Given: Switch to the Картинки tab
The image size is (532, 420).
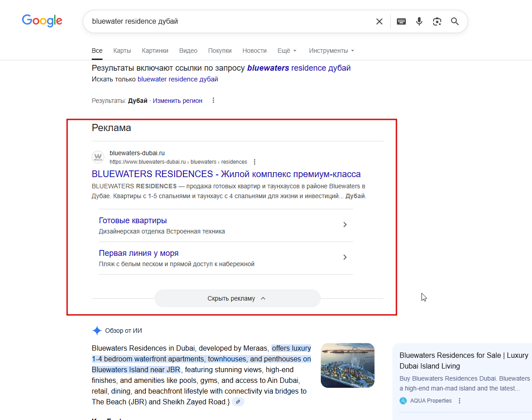Looking at the screenshot, I should pyautogui.click(x=155, y=51).
